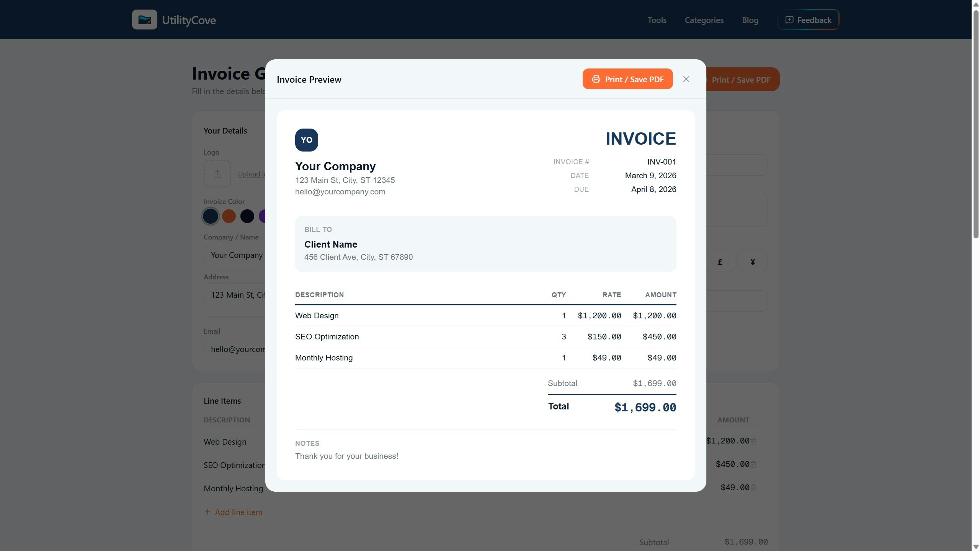The width and height of the screenshot is (980, 551).
Task: Select the pound currency option
Action: tap(720, 262)
